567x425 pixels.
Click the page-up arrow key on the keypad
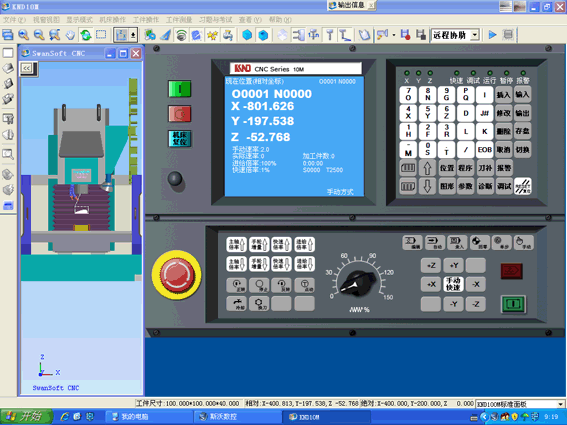click(427, 168)
